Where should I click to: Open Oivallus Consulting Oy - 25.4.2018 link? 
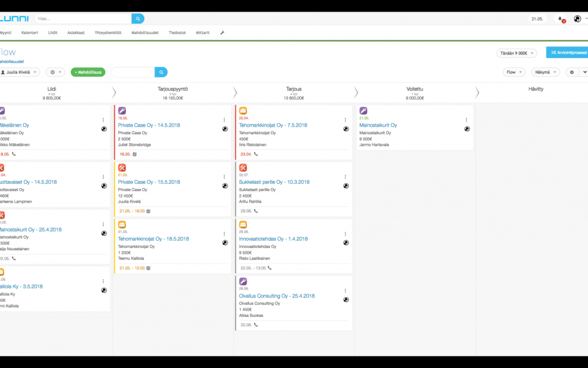tap(277, 296)
